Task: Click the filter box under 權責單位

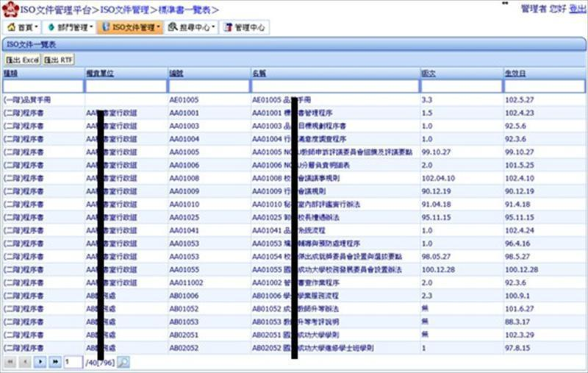Action: pos(126,87)
